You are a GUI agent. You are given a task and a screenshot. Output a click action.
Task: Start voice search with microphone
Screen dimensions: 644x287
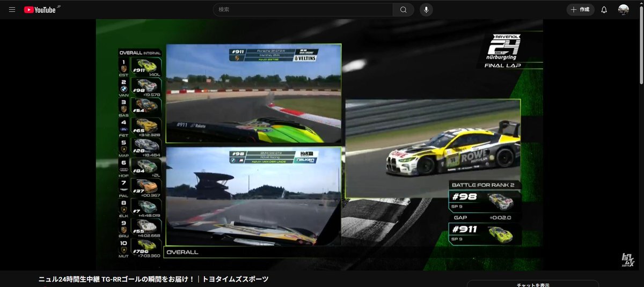(x=426, y=10)
